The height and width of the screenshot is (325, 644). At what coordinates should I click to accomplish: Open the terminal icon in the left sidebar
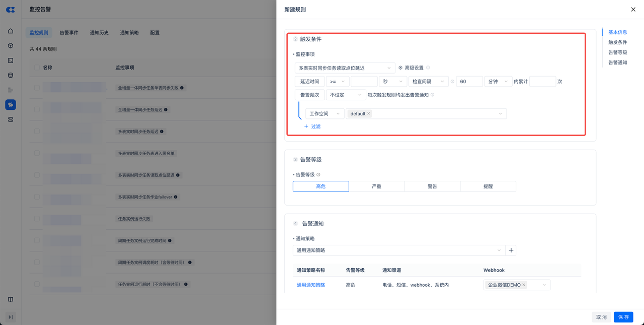pyautogui.click(x=11, y=60)
